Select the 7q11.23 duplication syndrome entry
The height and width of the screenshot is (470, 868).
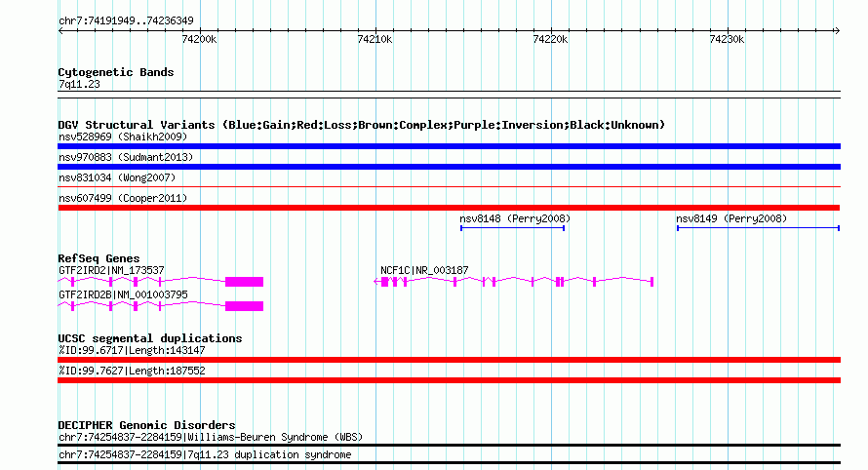point(205,455)
